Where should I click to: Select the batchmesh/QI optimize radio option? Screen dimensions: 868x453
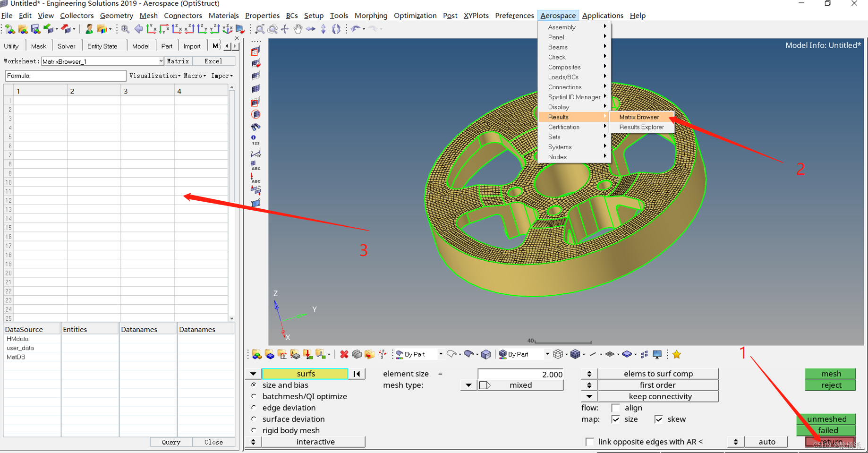click(254, 396)
